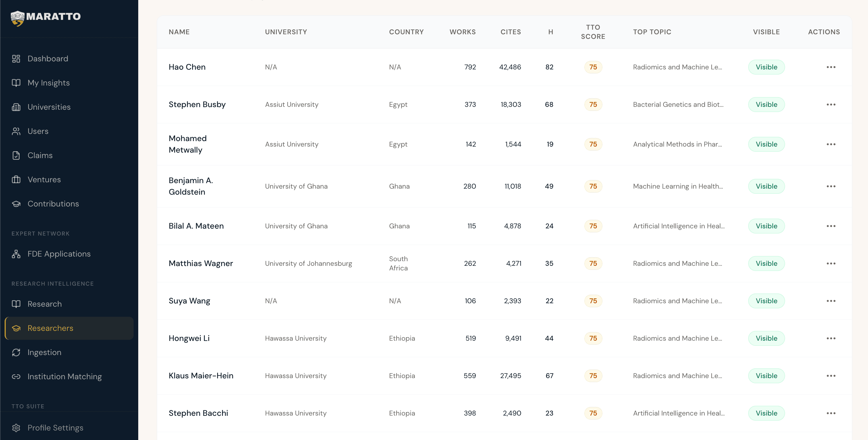Select Researchers in the sidebar
868x440 pixels.
[x=50, y=328]
